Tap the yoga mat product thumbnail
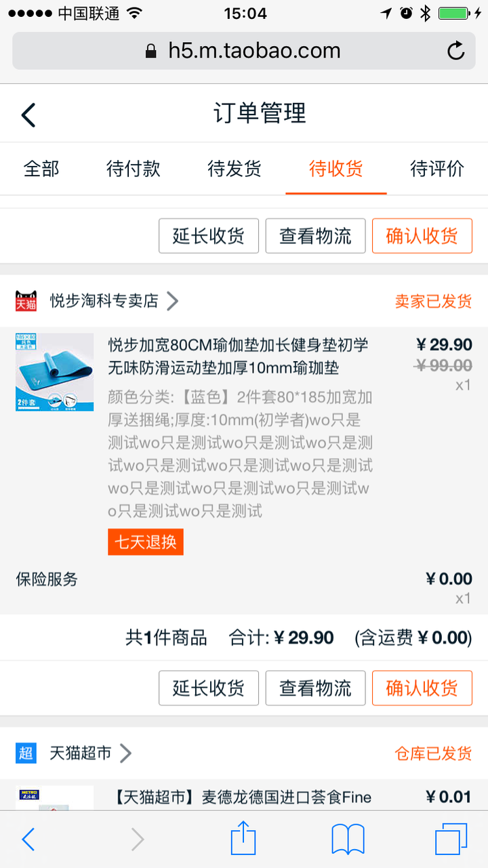The width and height of the screenshot is (488, 868). tap(54, 372)
